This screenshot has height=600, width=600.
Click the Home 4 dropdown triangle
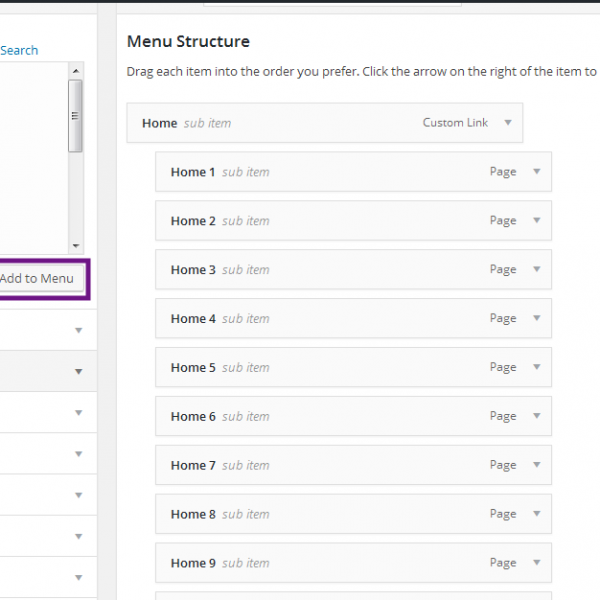click(x=536, y=319)
